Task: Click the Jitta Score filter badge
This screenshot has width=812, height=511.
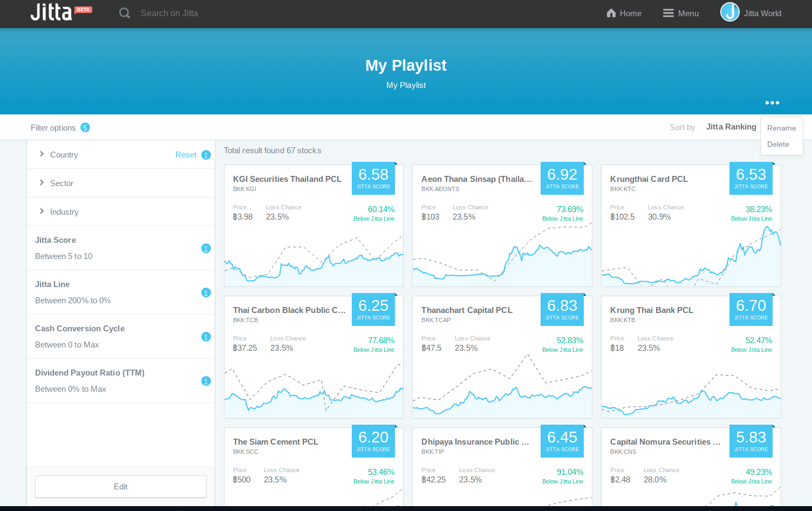Action: click(x=206, y=248)
